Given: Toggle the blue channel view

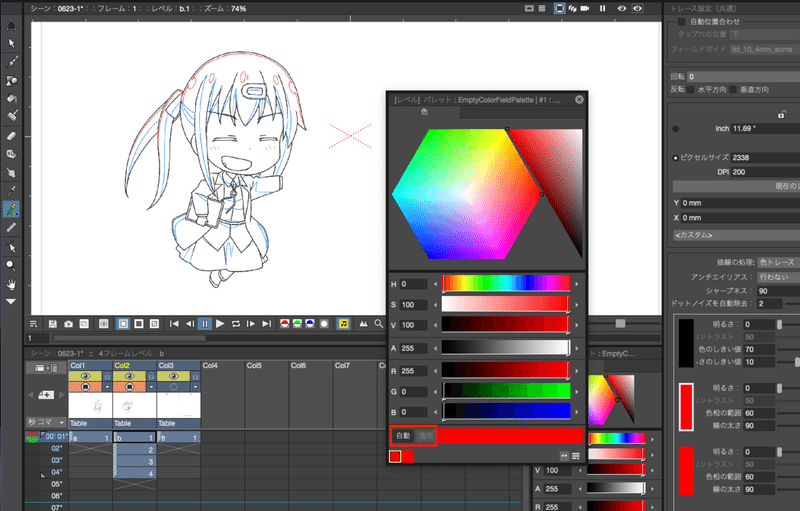Looking at the screenshot, I should (310, 324).
